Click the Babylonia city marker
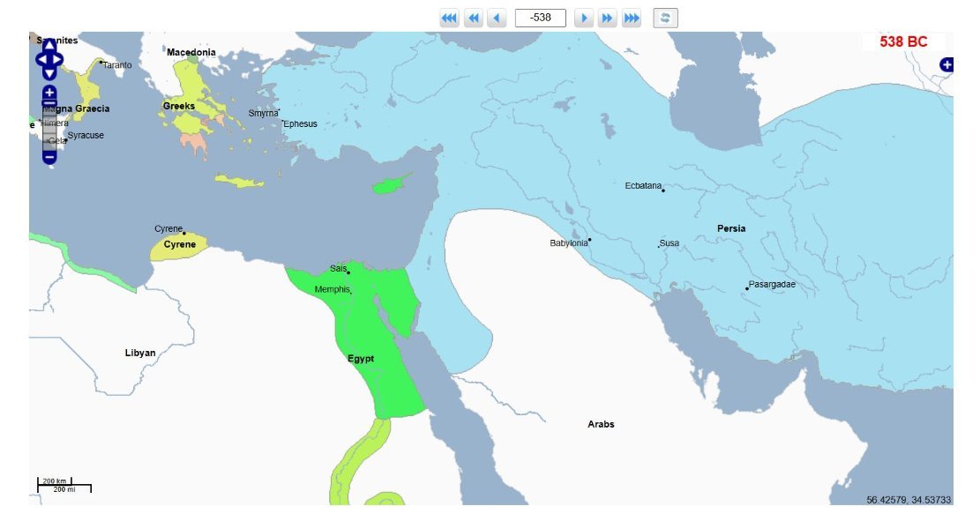Viewport: 980px width, 529px height. (x=589, y=240)
